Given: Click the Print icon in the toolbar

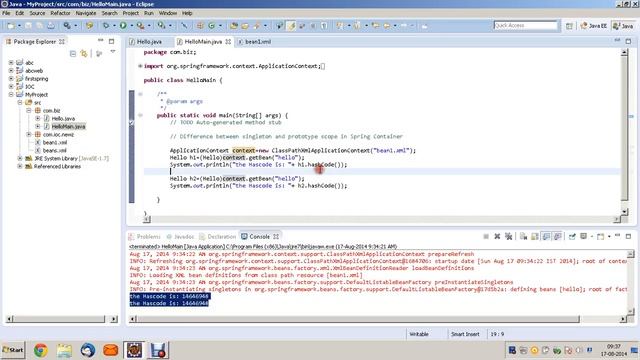Looking at the screenshot, I should click(x=51, y=26).
